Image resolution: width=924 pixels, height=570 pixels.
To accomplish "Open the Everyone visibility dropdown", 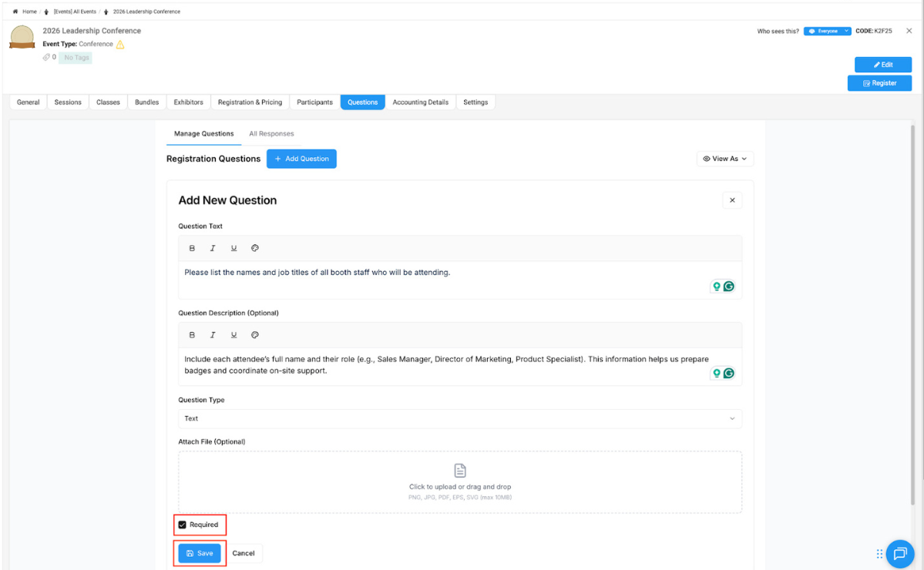I will point(827,31).
